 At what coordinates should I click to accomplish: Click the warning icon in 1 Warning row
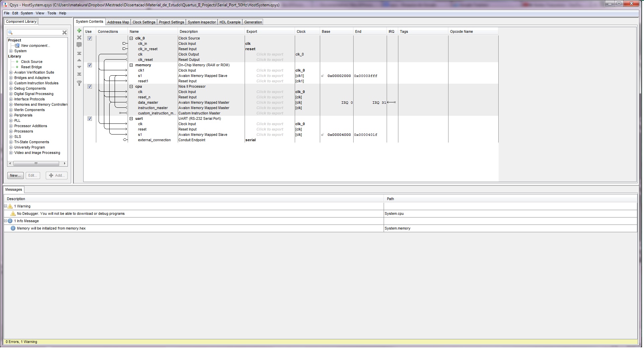10,206
